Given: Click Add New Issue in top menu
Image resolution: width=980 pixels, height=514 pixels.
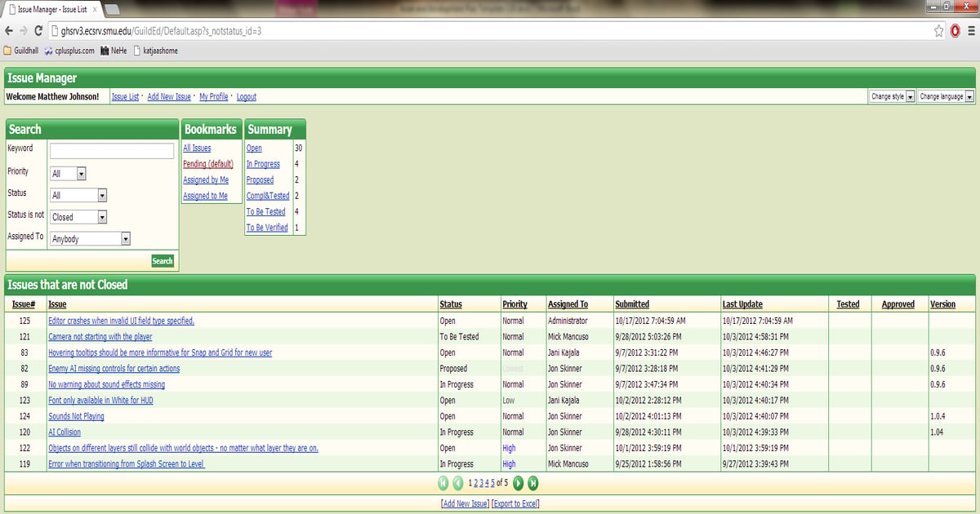Looking at the screenshot, I should tap(169, 96).
